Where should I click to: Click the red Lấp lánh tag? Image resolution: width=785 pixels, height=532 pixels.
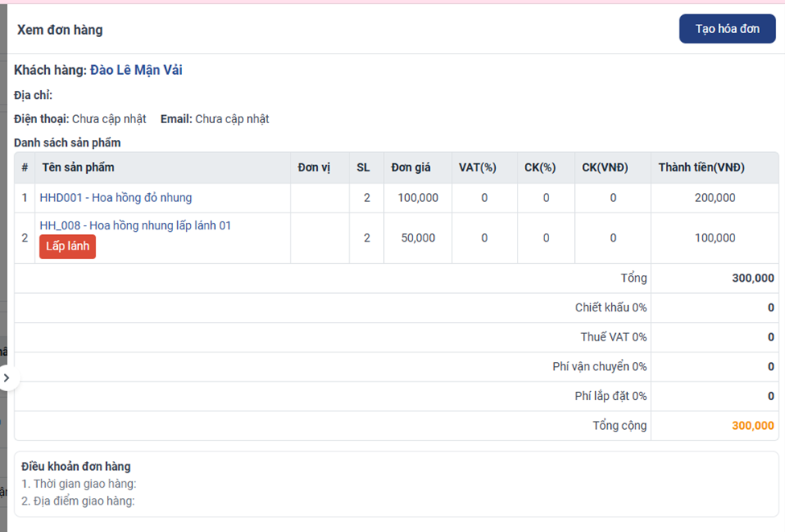tap(68, 246)
